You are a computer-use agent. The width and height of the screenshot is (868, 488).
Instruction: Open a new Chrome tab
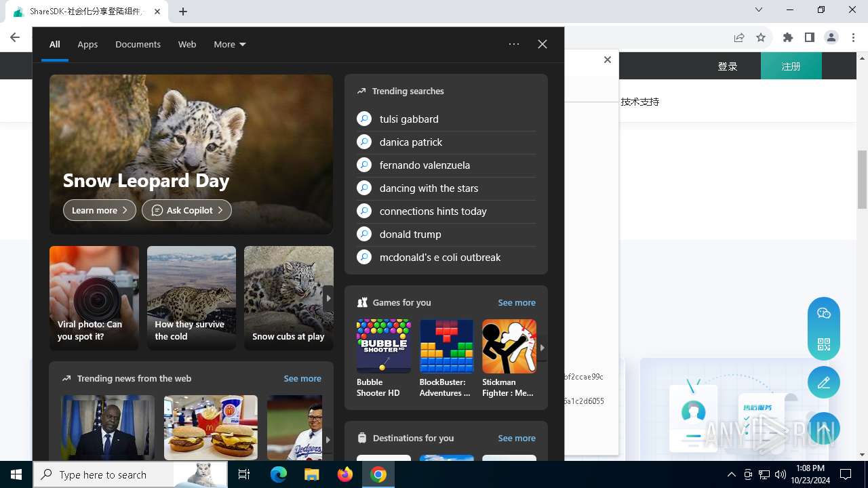tap(183, 12)
